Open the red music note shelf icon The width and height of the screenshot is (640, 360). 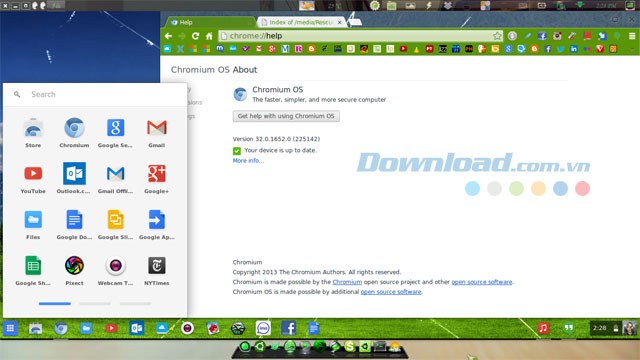(543, 328)
